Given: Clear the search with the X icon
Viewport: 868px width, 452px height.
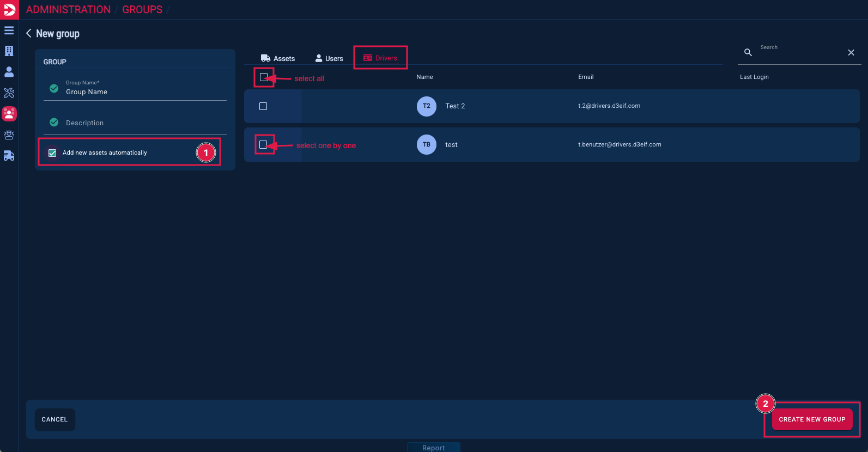Looking at the screenshot, I should click(851, 52).
